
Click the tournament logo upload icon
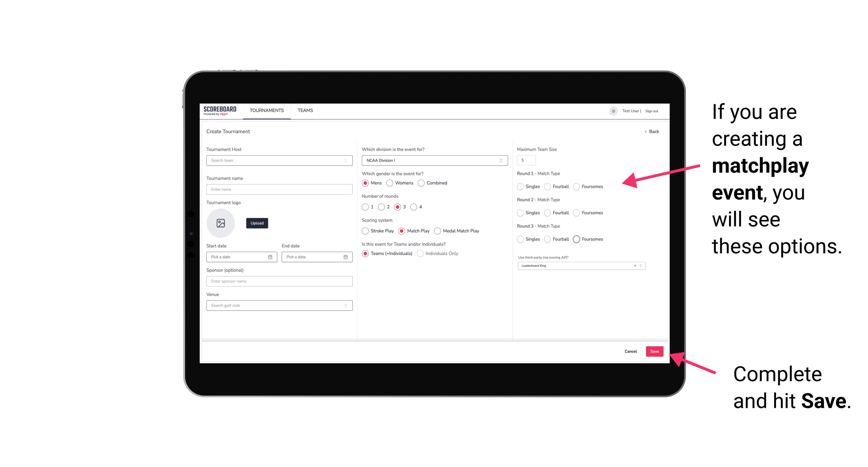[x=221, y=223]
